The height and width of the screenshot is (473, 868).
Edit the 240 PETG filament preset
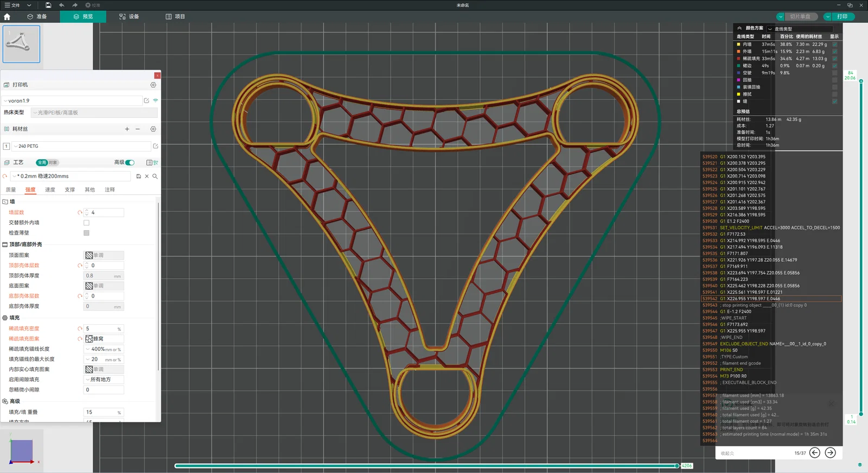(156, 146)
